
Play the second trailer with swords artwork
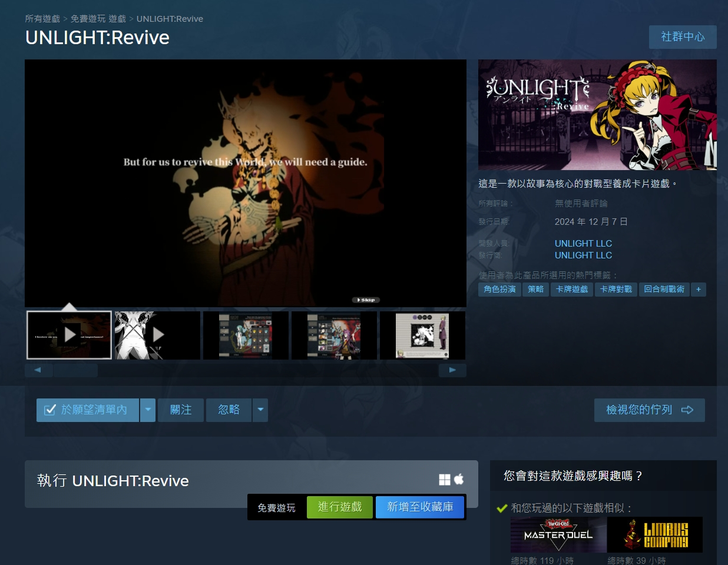click(157, 335)
